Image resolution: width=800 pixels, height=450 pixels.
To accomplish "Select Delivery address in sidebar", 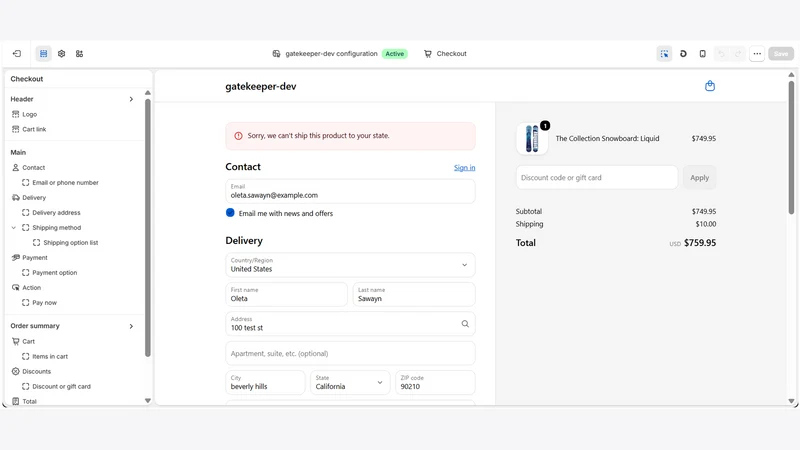I will tap(56, 212).
